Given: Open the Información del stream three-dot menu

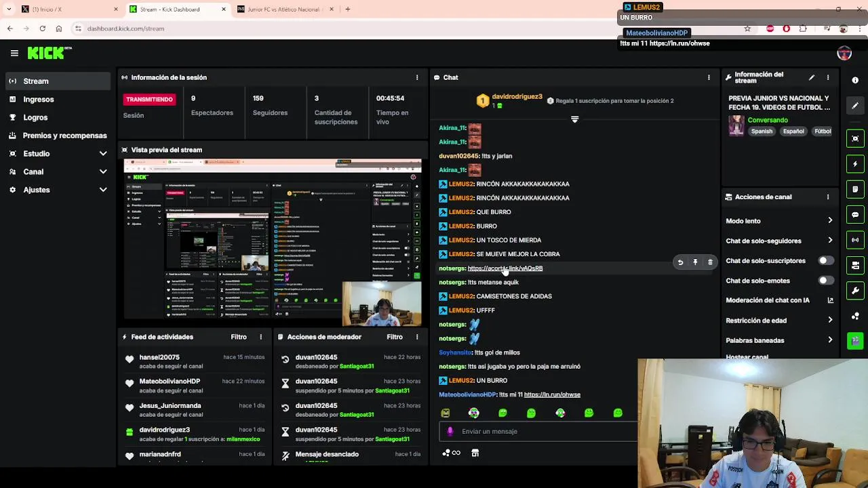Looking at the screenshot, I should click(828, 77).
